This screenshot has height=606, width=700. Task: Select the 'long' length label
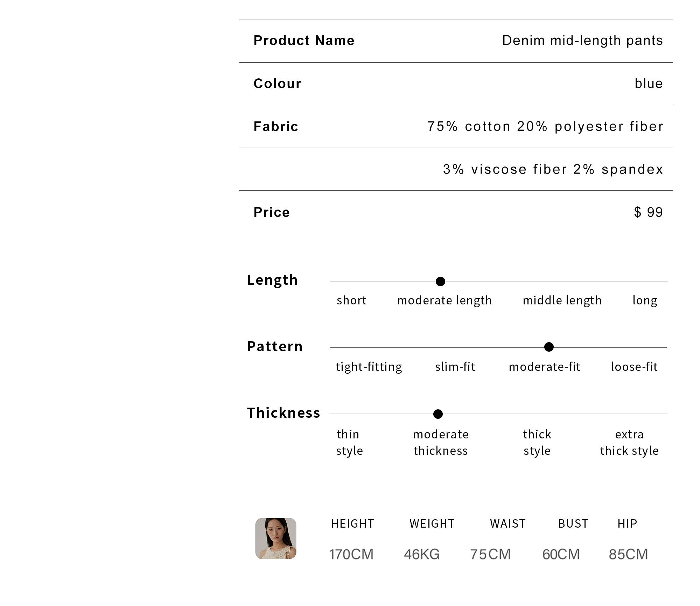coord(645,301)
